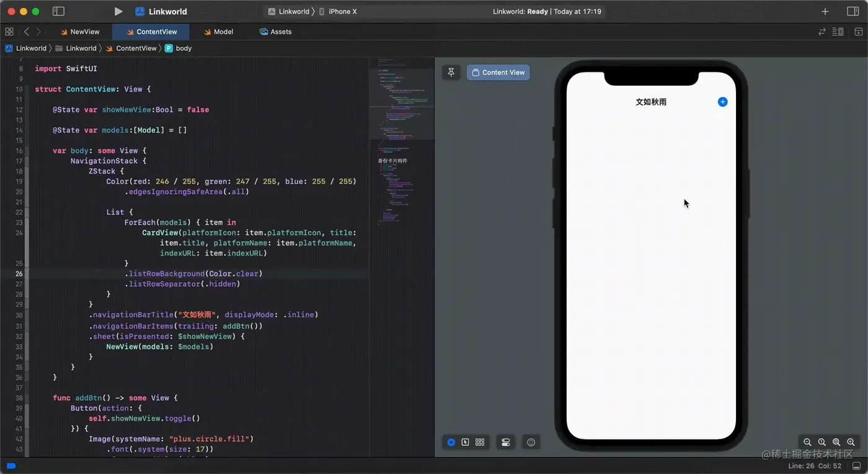Viewport: 868px width, 474px height.
Task: Click the .font(.system(size: 17)) line
Action: [x=160, y=449]
